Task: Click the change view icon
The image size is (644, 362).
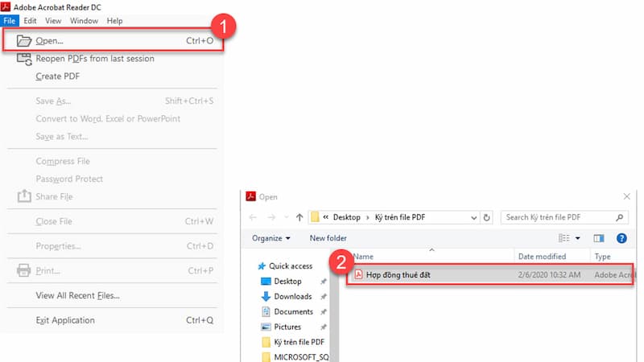Action: click(564, 238)
